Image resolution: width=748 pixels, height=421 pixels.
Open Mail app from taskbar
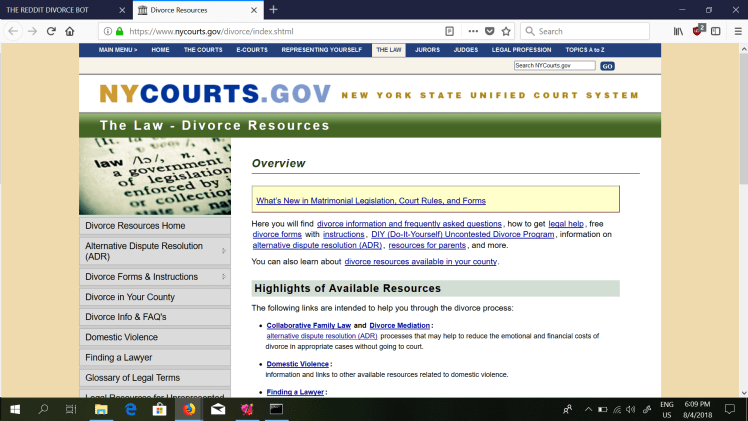[x=218, y=409]
